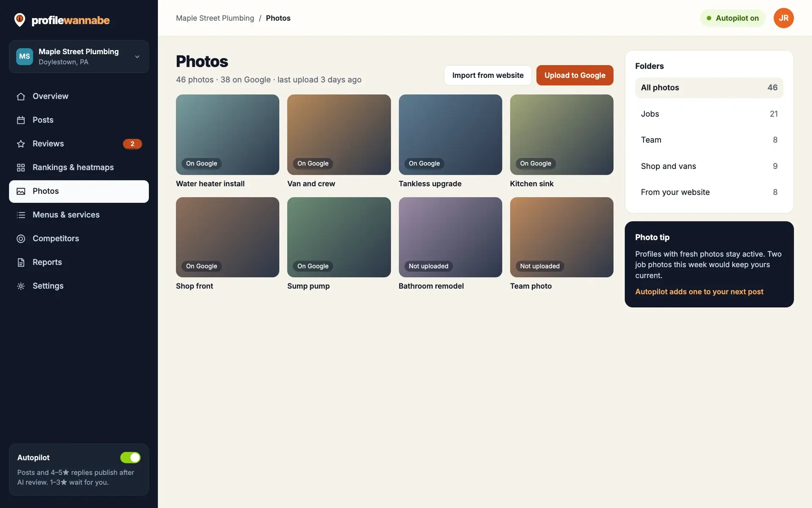Click the Competitors target icon
This screenshot has height=508, width=812.
21,239
